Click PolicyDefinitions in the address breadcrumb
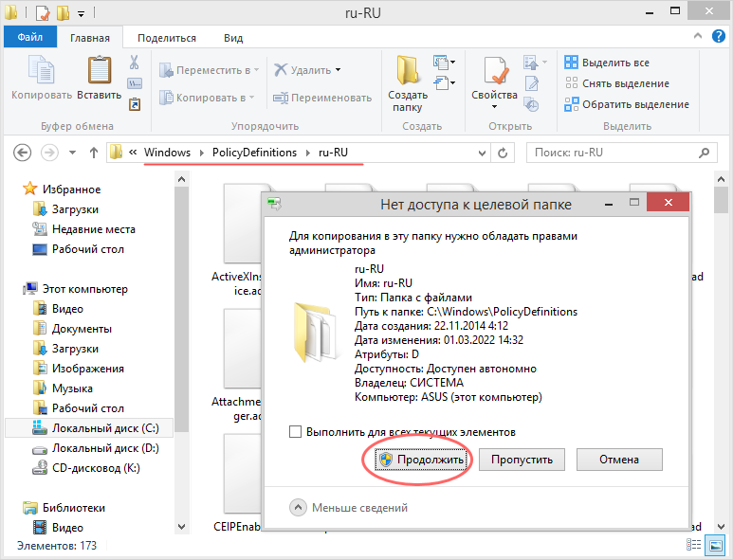The image size is (733, 560). click(254, 153)
